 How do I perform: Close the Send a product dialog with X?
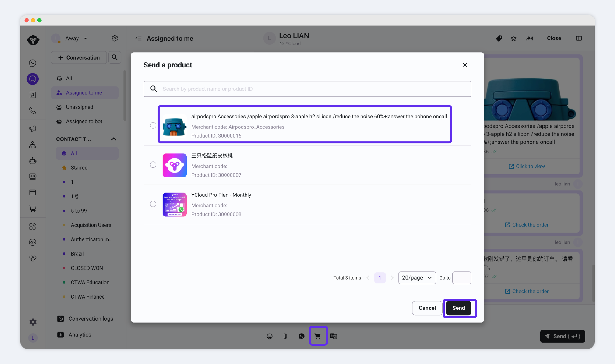point(465,65)
